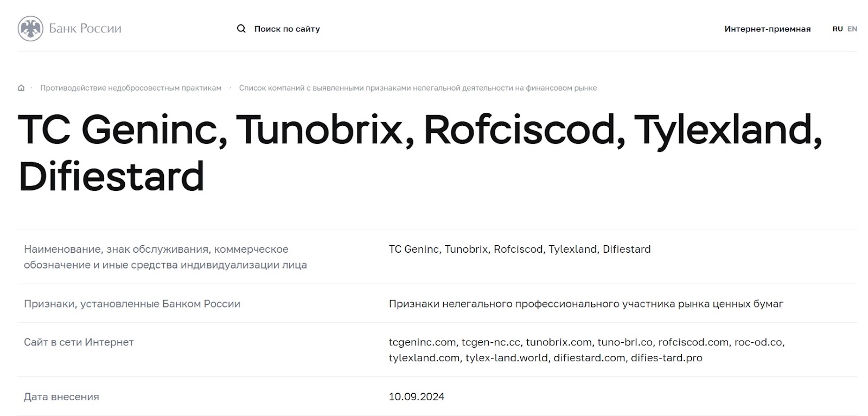Click the website list starting with tcgeninc.com

[587, 350]
